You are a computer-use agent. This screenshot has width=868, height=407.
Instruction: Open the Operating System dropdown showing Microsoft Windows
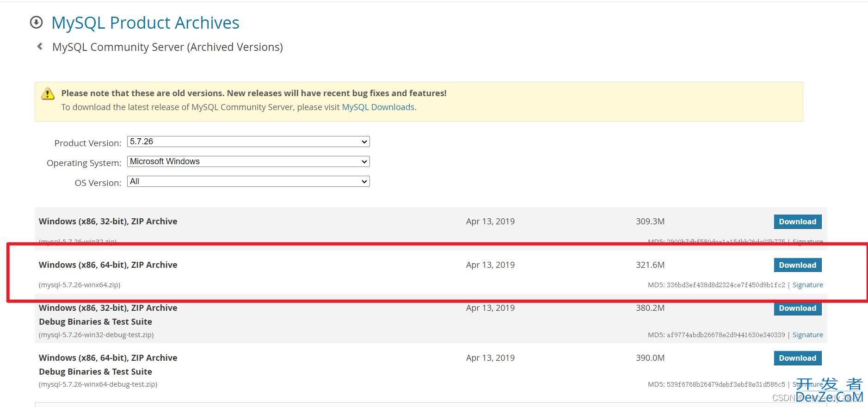(x=248, y=161)
